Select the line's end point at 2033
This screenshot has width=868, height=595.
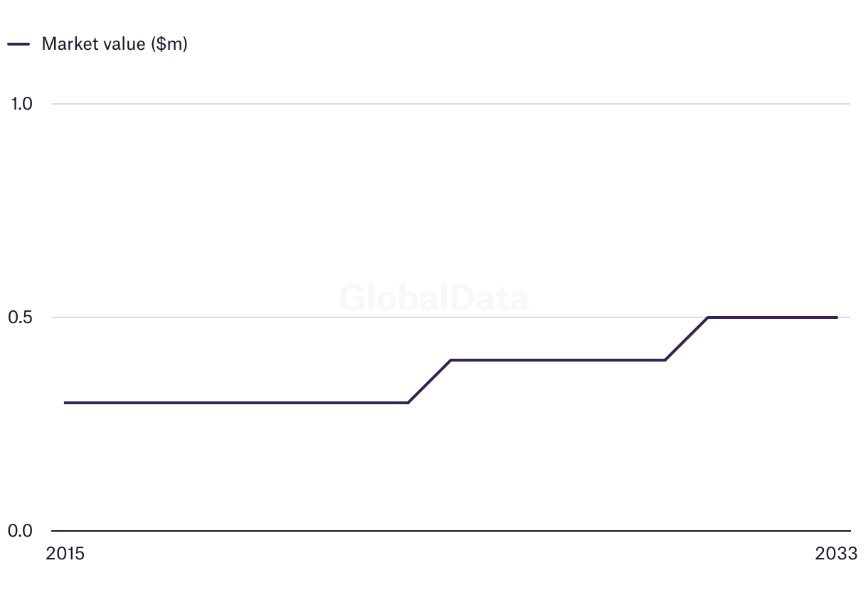pos(837,317)
